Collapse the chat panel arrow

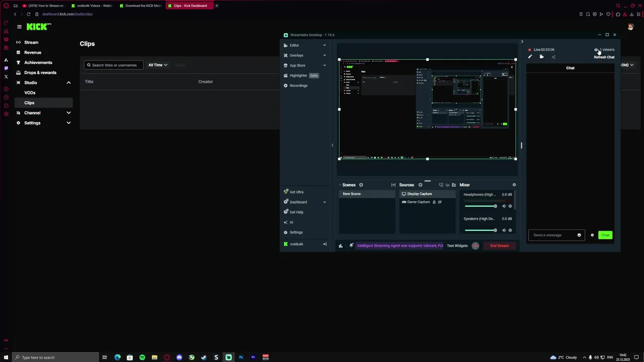[x=522, y=42]
